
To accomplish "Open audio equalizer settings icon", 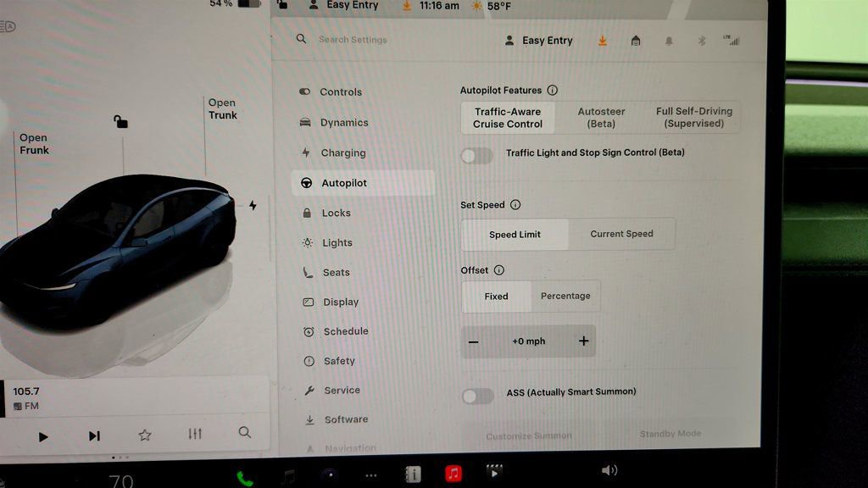I will (195, 434).
